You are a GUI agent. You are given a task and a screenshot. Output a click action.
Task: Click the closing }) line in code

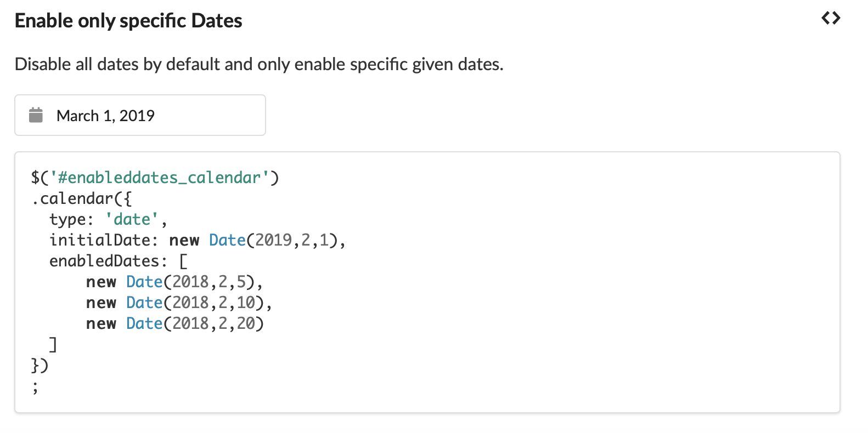click(40, 365)
